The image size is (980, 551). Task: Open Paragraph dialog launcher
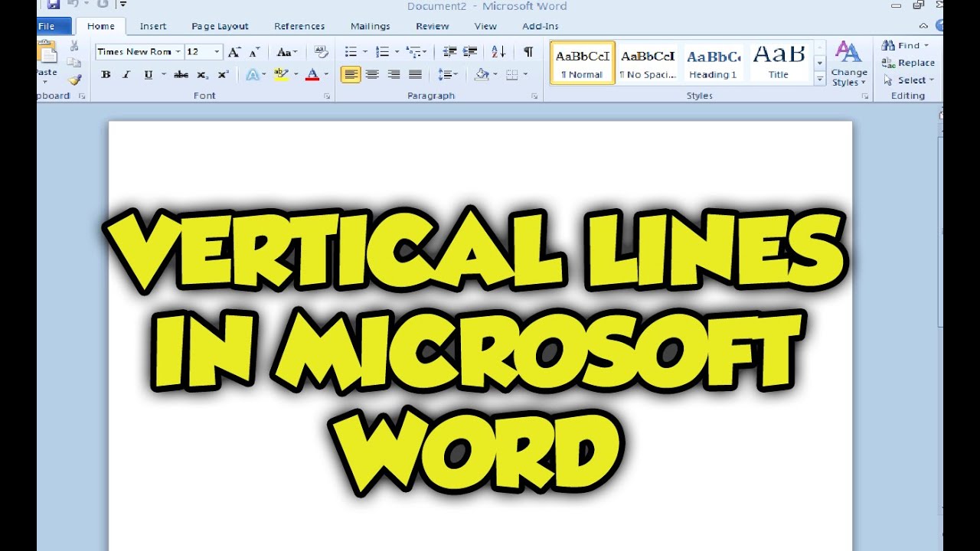(534, 96)
